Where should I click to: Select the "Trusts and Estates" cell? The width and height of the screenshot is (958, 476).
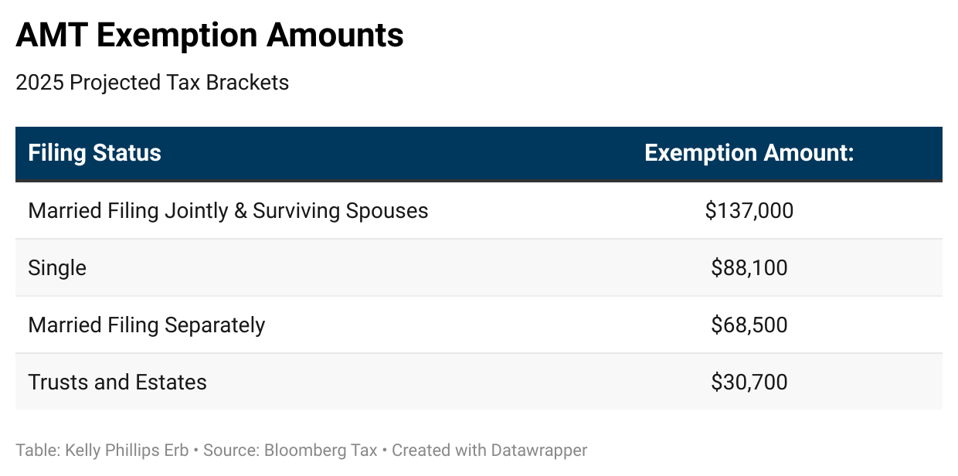click(x=117, y=382)
